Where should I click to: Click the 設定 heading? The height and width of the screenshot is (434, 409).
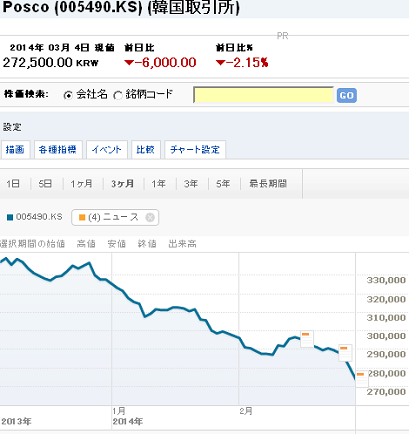coord(12,127)
